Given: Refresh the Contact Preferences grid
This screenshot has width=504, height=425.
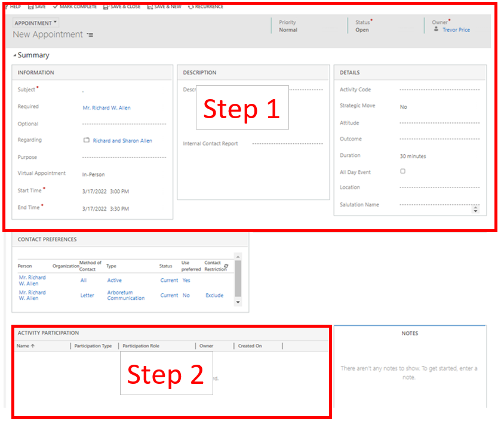Looking at the screenshot, I should pyautogui.click(x=226, y=266).
